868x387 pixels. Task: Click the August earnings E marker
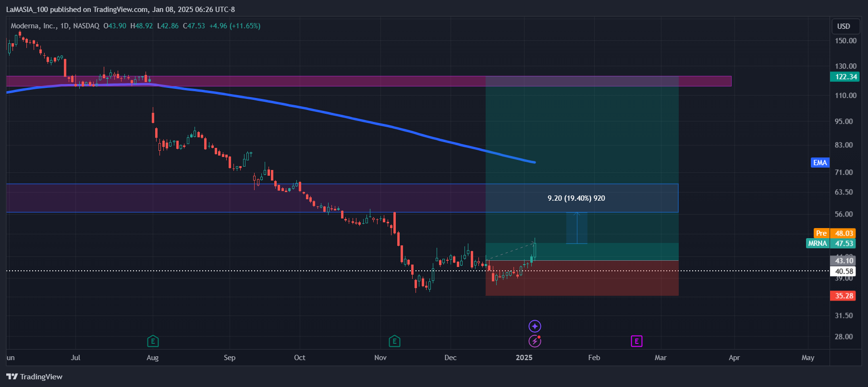(x=153, y=341)
